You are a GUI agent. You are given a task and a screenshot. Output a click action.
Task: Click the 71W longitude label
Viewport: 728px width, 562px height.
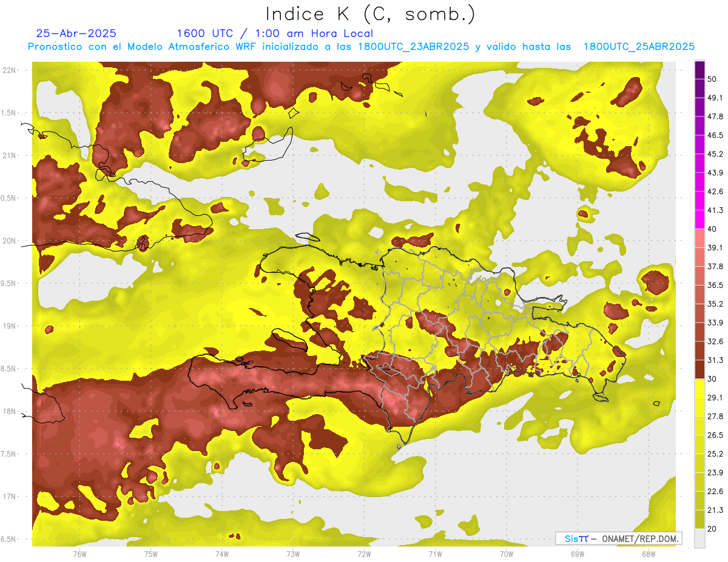tap(435, 554)
